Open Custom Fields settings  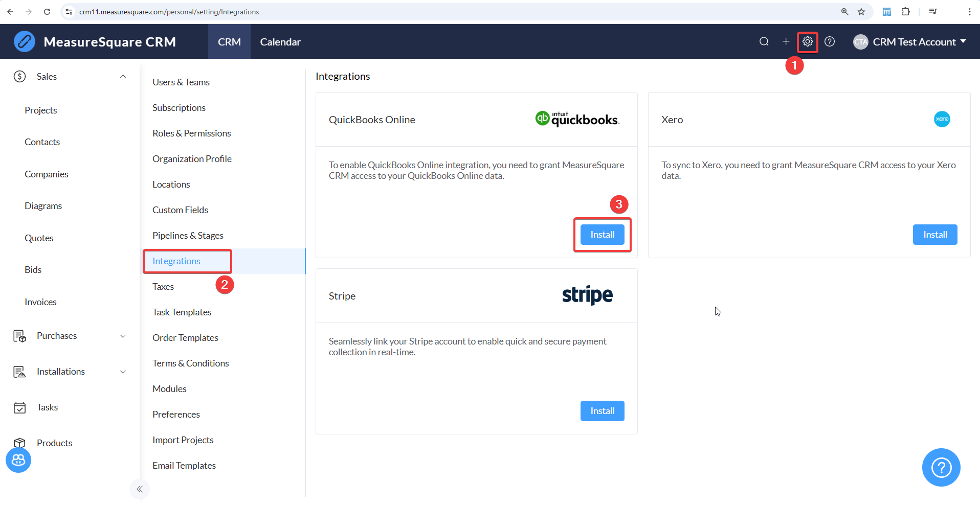point(180,210)
